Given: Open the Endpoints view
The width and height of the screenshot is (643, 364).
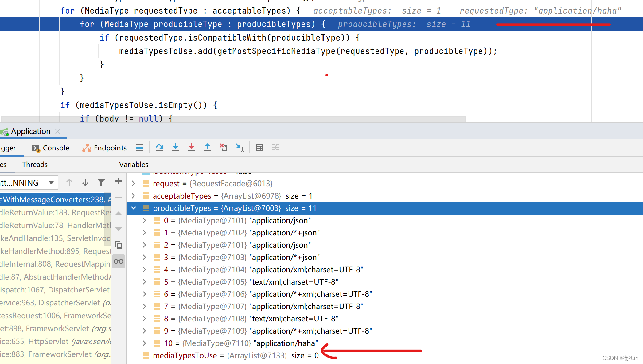Looking at the screenshot, I should [x=109, y=148].
